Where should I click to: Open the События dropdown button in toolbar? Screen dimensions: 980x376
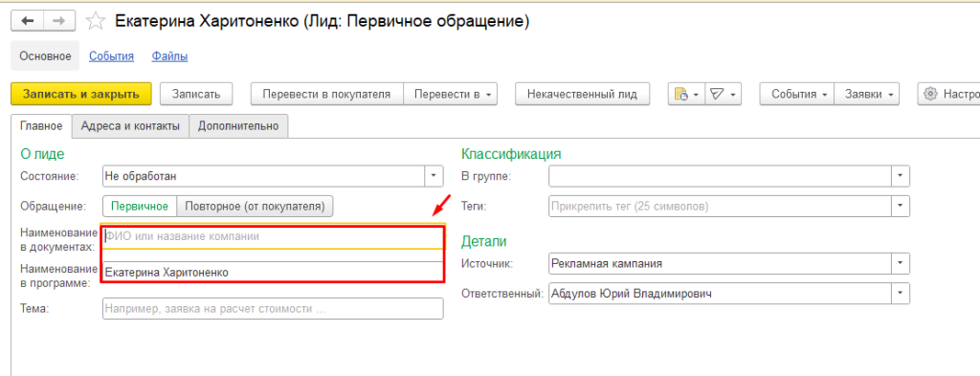click(x=797, y=95)
